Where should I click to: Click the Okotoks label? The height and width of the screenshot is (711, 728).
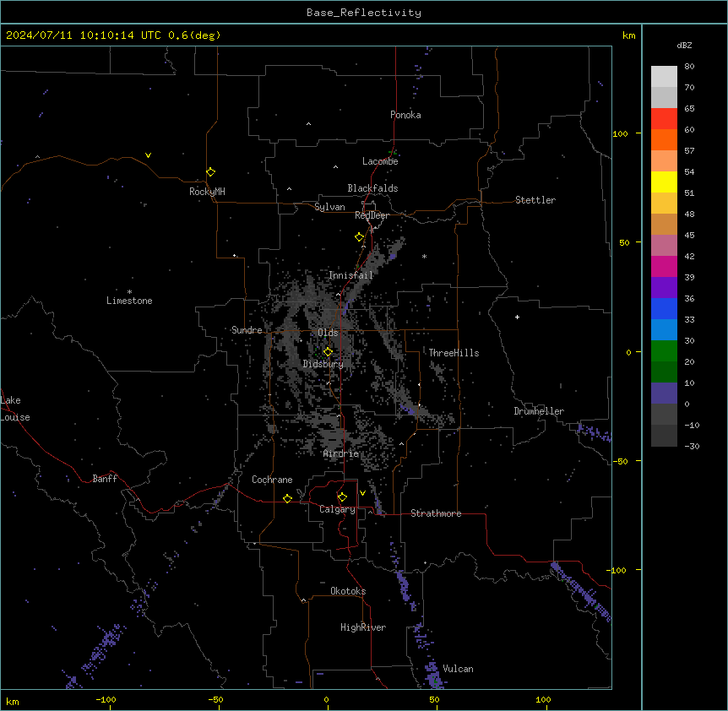pyautogui.click(x=348, y=591)
